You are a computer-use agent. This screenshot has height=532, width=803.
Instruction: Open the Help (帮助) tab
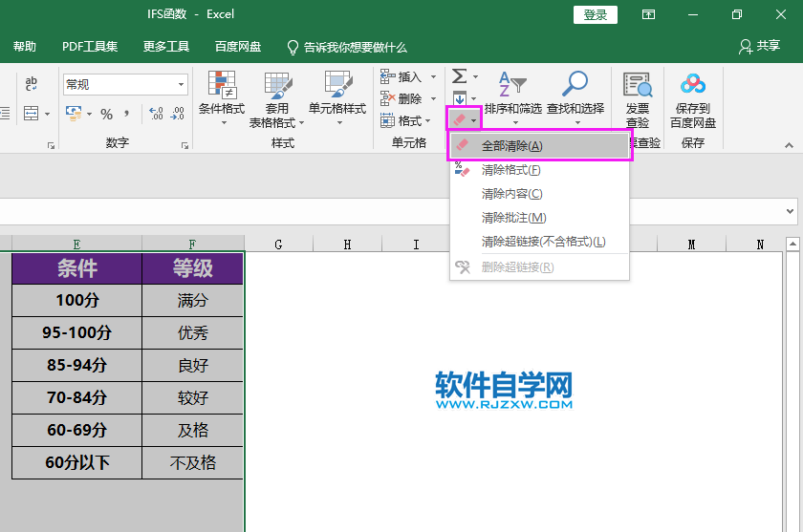[x=25, y=47]
